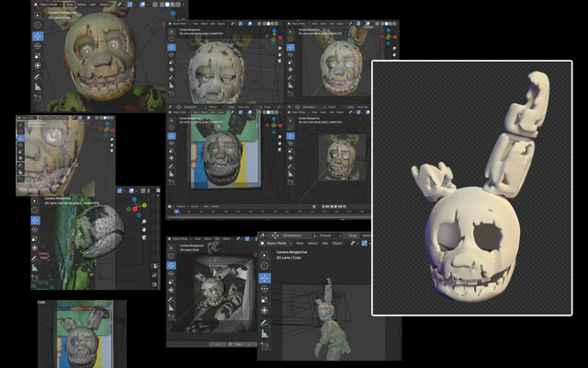Choose the Add Cube tool in the bottom-right viewport
The height and width of the screenshot is (368, 588).
coord(266,347)
